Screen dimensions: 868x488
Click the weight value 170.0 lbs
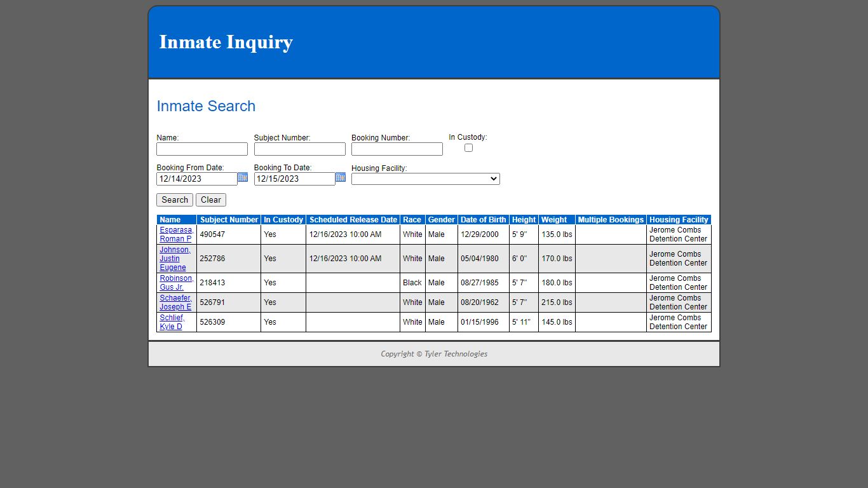[557, 259]
